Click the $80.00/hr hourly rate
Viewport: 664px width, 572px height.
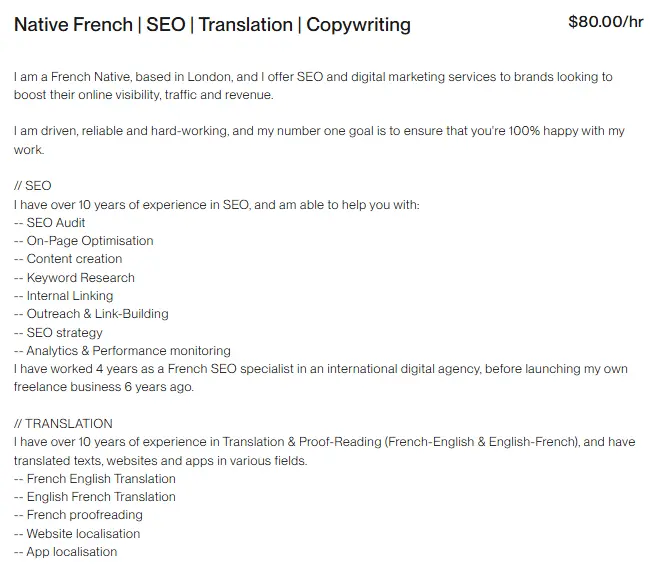[605, 22]
